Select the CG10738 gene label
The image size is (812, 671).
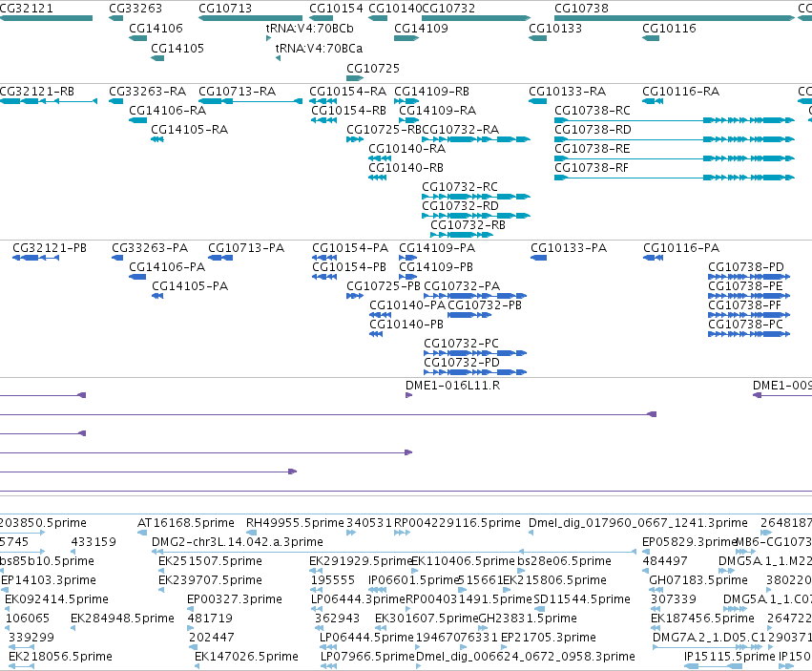(581, 9)
